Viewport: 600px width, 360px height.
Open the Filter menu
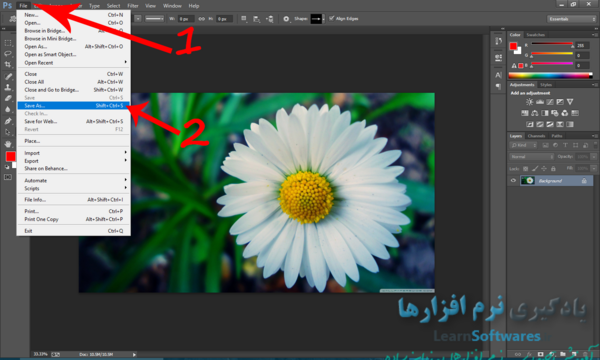[133, 6]
